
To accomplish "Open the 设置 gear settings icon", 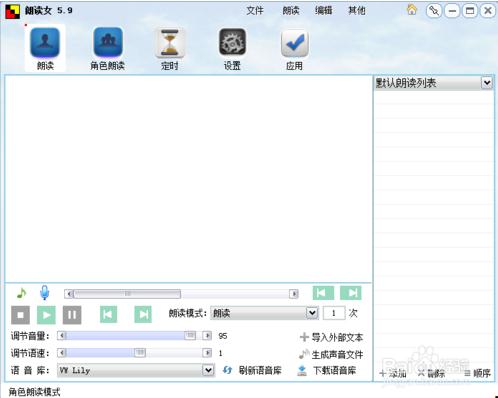I will (x=232, y=48).
